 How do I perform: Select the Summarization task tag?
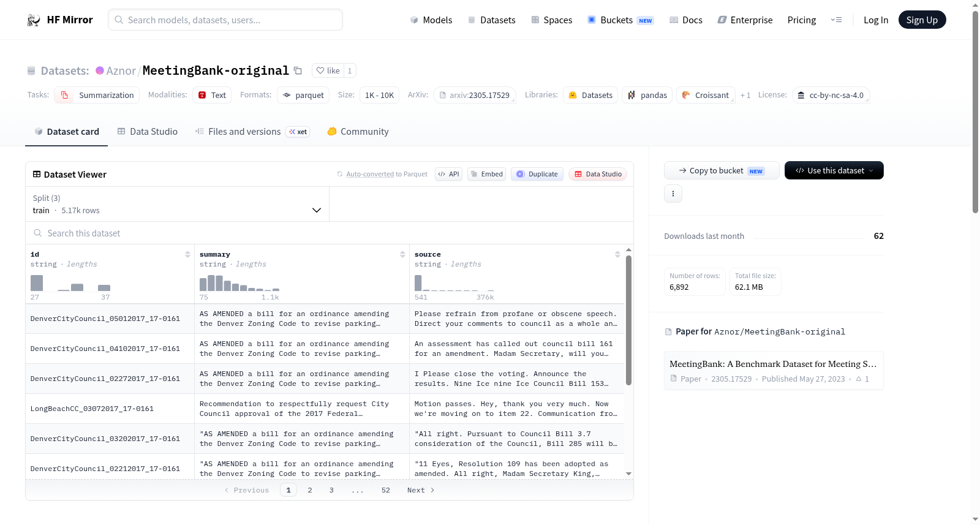click(97, 95)
